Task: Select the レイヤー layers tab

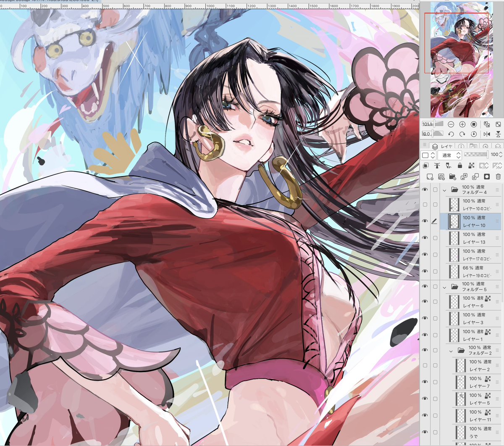Action: click(x=442, y=146)
